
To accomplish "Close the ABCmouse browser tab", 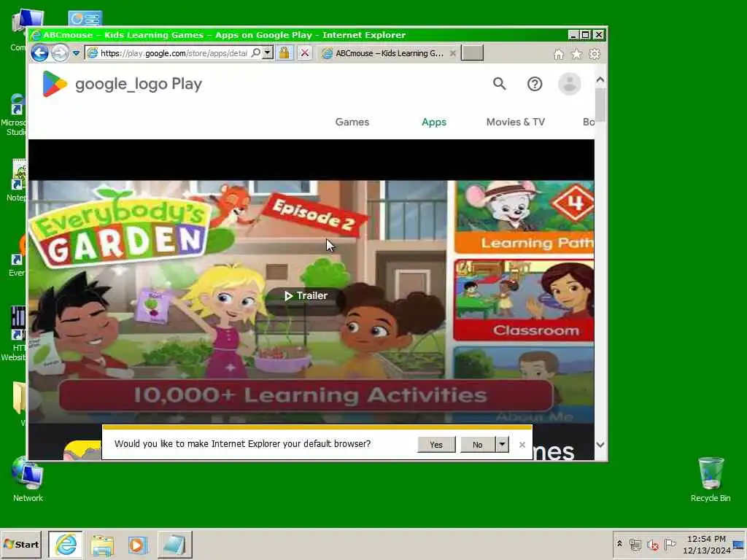I will click(453, 53).
